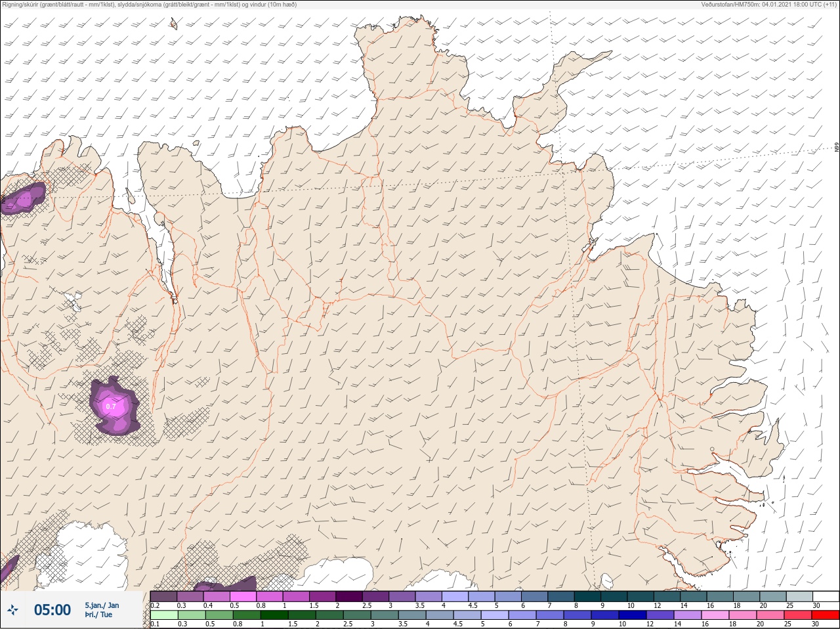The width and height of the screenshot is (840, 629).
Task: Select the 05:00 forecast time label
Action: [52, 610]
